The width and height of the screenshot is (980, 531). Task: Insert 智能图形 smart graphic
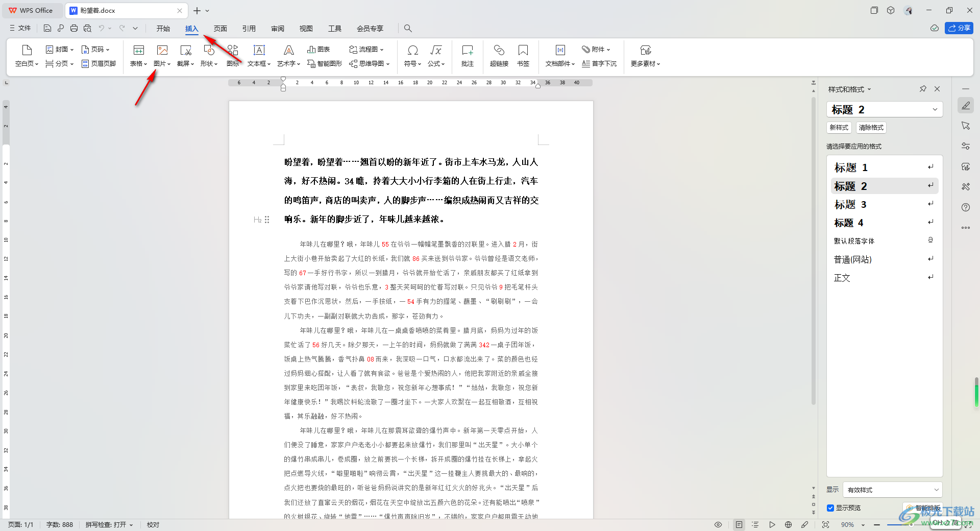tap(325, 64)
